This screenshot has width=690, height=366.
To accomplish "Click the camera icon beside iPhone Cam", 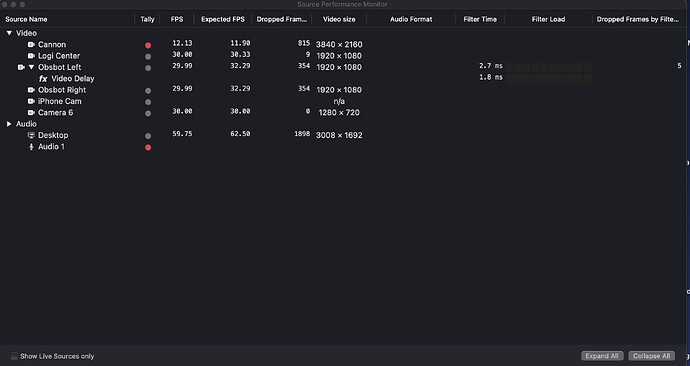I will tap(31, 101).
